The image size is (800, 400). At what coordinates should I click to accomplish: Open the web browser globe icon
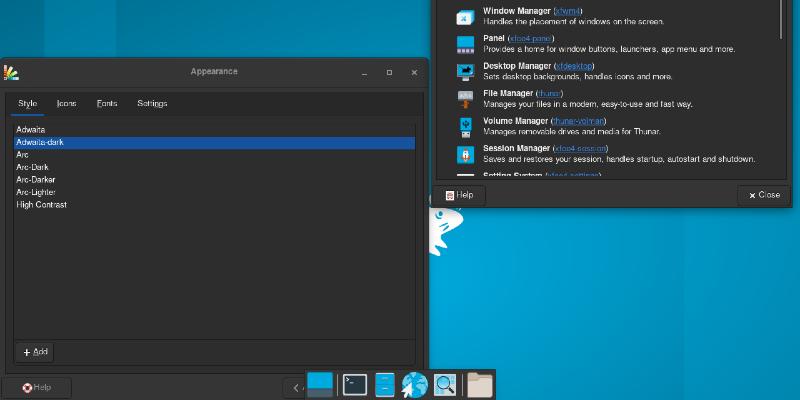pos(415,384)
